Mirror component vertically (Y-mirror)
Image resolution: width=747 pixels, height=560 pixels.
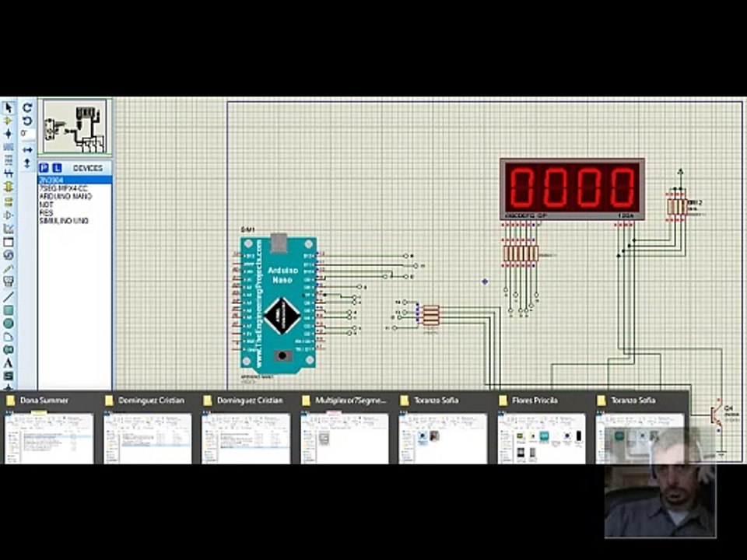click(27, 163)
